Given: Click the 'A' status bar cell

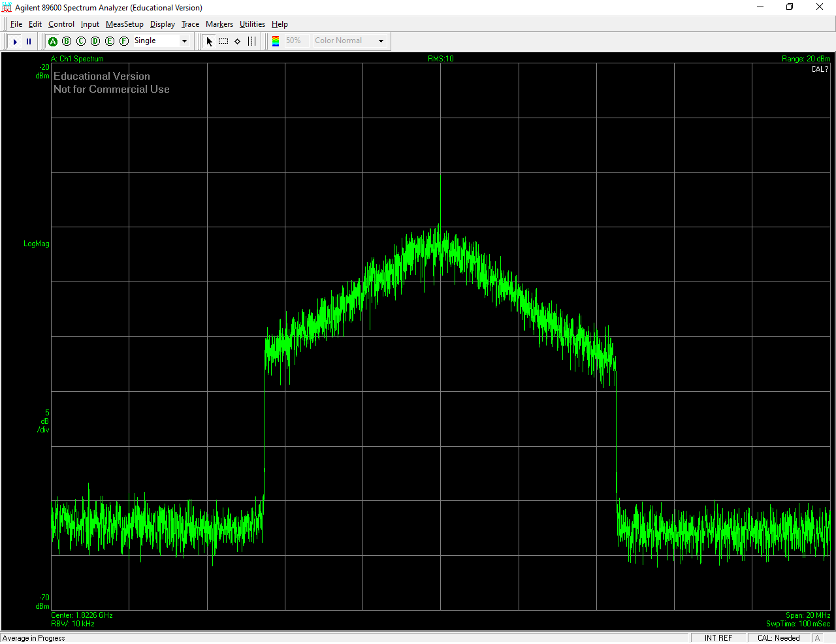Looking at the screenshot, I should point(818,638).
